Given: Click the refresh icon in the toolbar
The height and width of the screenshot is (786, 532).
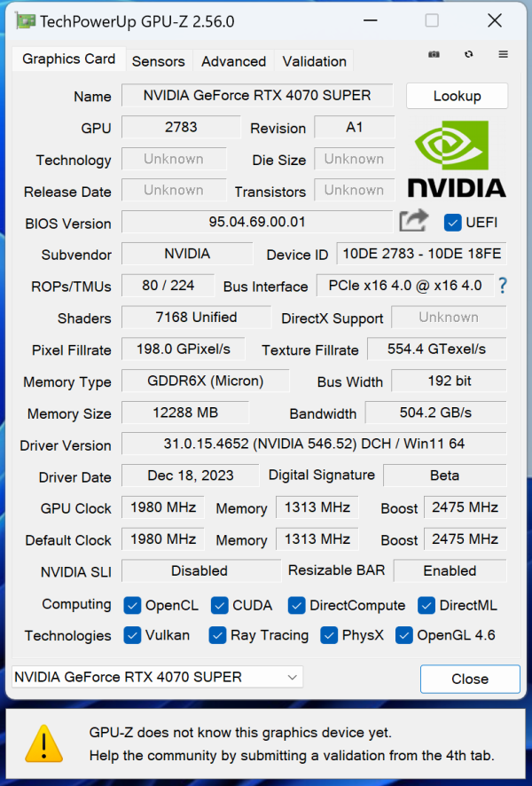Looking at the screenshot, I should pyautogui.click(x=468, y=54).
